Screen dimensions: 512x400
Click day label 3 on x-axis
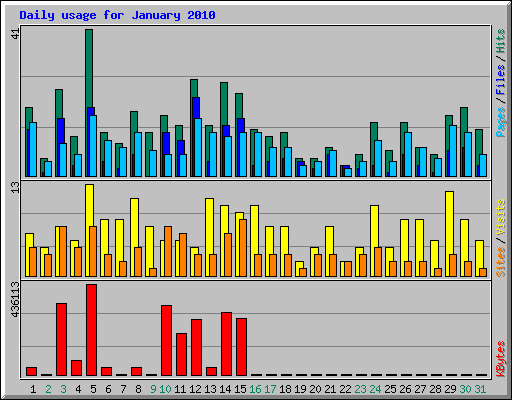point(64,389)
